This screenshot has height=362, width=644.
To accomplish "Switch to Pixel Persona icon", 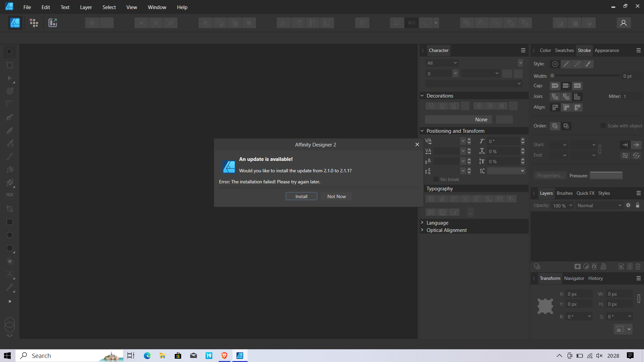I will [x=34, y=23].
